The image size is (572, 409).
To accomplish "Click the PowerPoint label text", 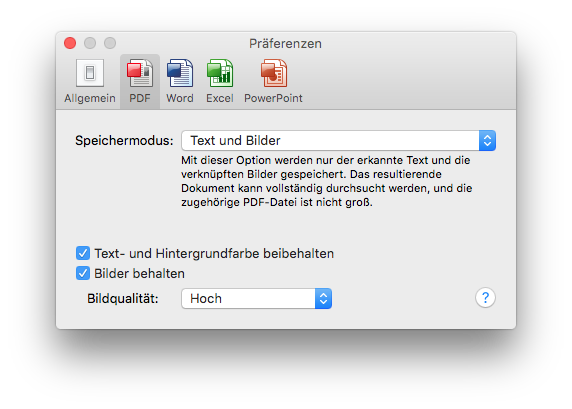I will [274, 98].
